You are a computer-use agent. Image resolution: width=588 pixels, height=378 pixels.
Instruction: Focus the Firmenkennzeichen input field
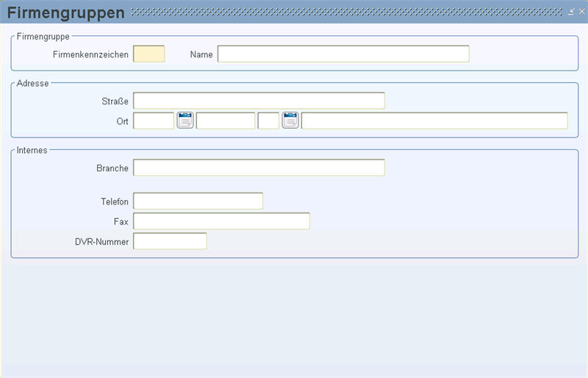point(149,54)
